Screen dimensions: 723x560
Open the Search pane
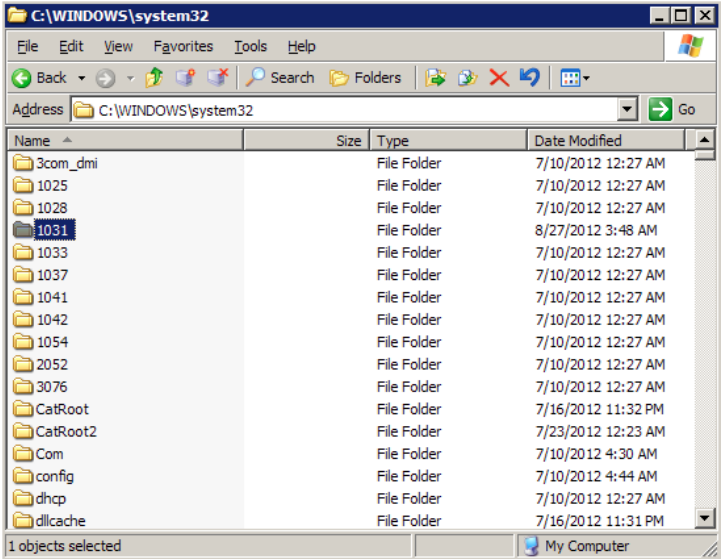coord(280,78)
